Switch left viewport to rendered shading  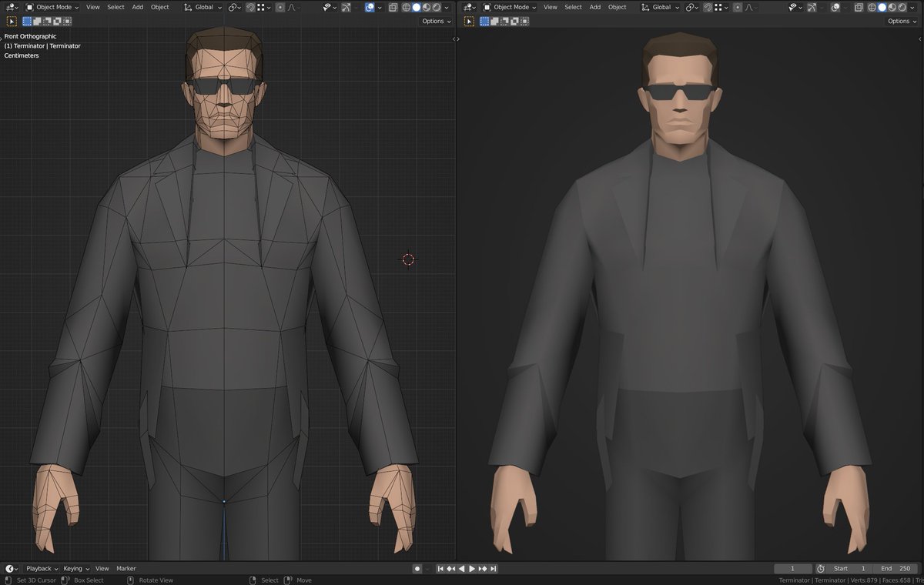[x=437, y=7]
